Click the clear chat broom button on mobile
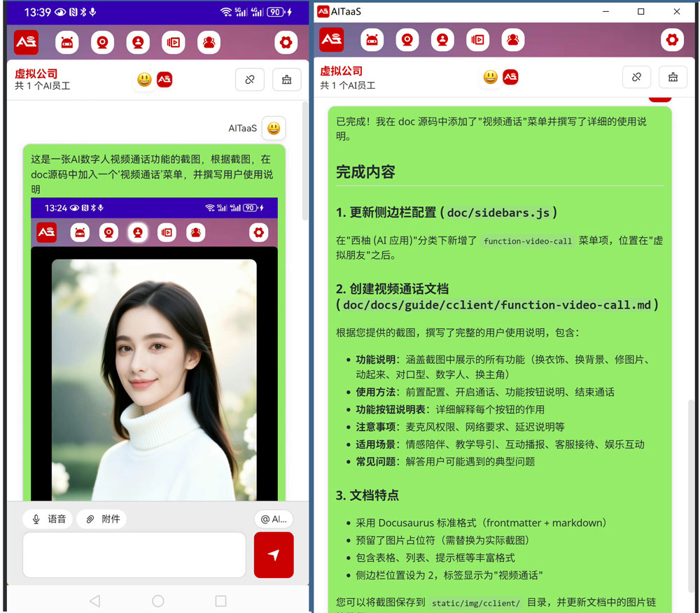This screenshot has width=700, height=613. (x=286, y=79)
